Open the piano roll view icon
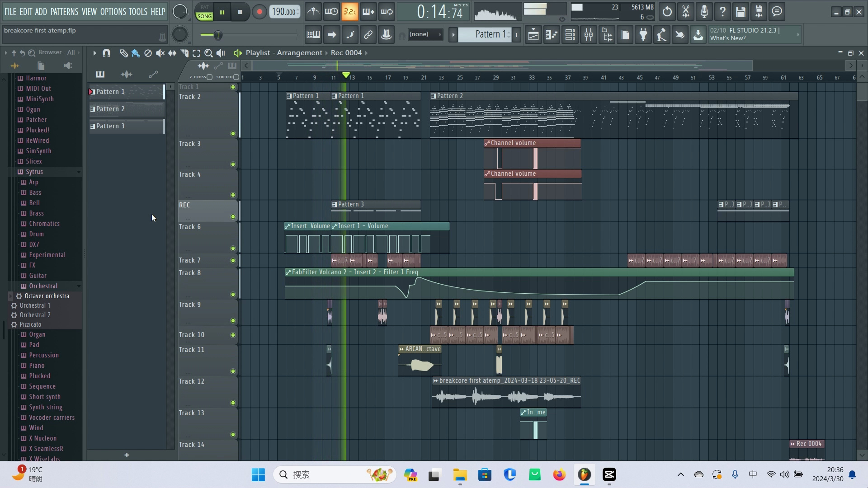This screenshot has width=868, height=488. click(552, 35)
